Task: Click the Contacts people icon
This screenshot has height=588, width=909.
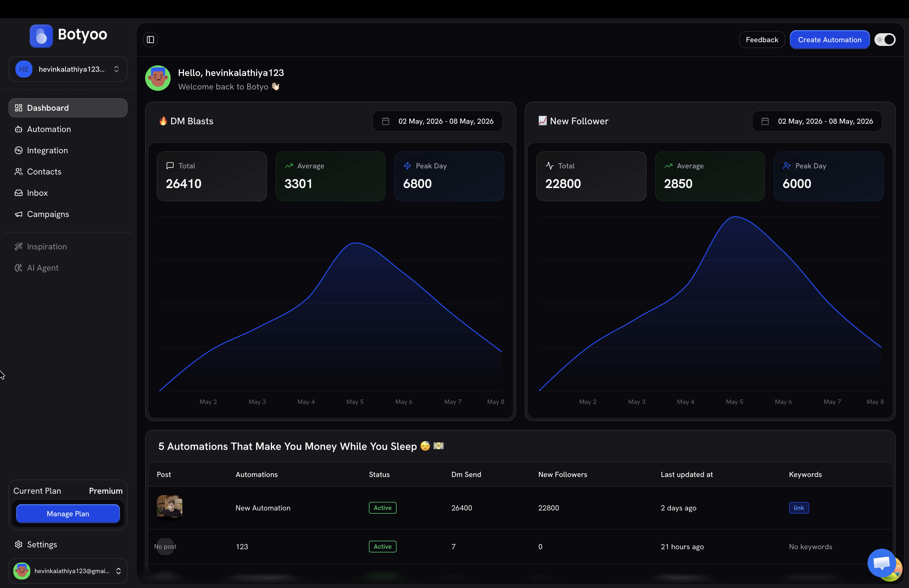Action: (x=18, y=172)
